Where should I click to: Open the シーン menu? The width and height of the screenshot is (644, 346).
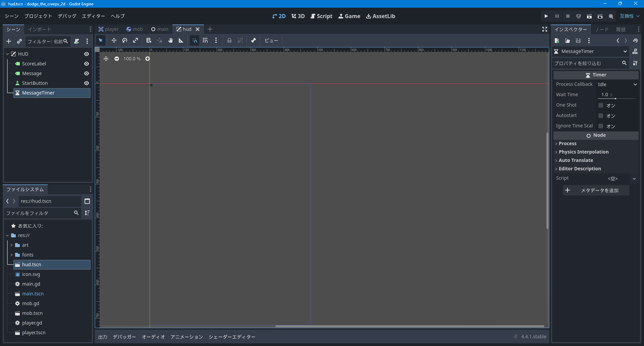[12, 16]
